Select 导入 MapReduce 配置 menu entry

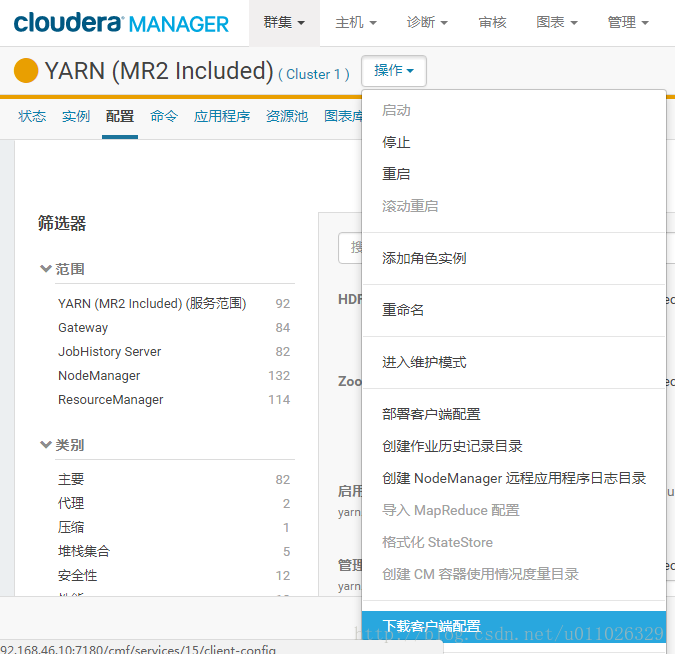pyautogui.click(x=514, y=510)
